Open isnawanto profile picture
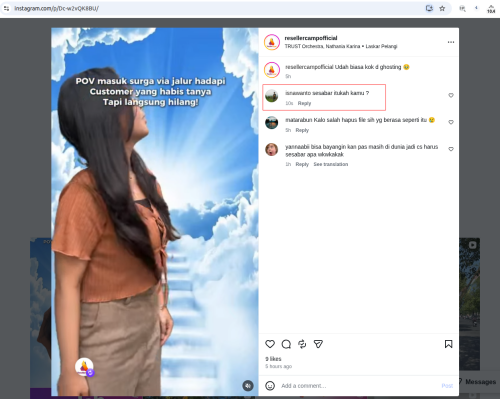 [272, 96]
